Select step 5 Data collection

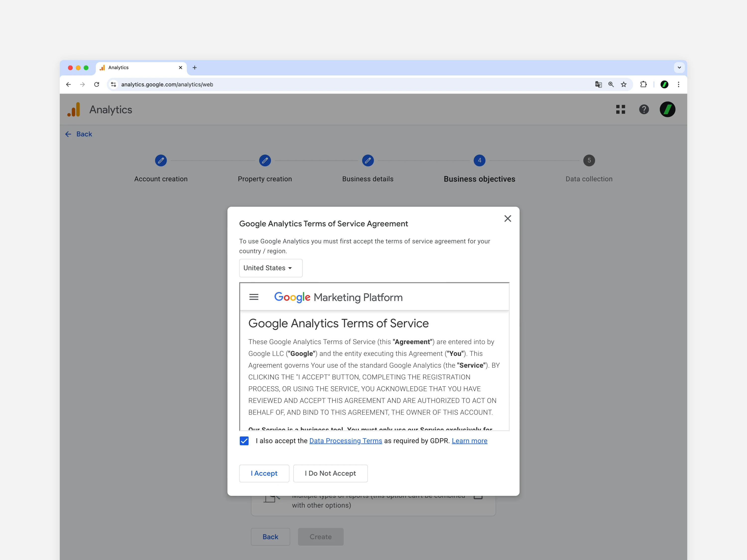(589, 160)
